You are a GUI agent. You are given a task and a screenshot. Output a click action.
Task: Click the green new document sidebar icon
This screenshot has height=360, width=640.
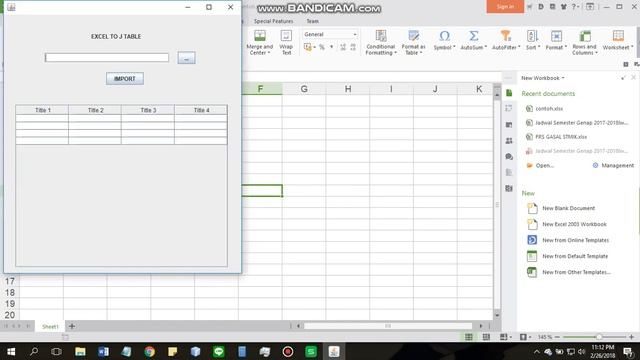[x=509, y=93]
